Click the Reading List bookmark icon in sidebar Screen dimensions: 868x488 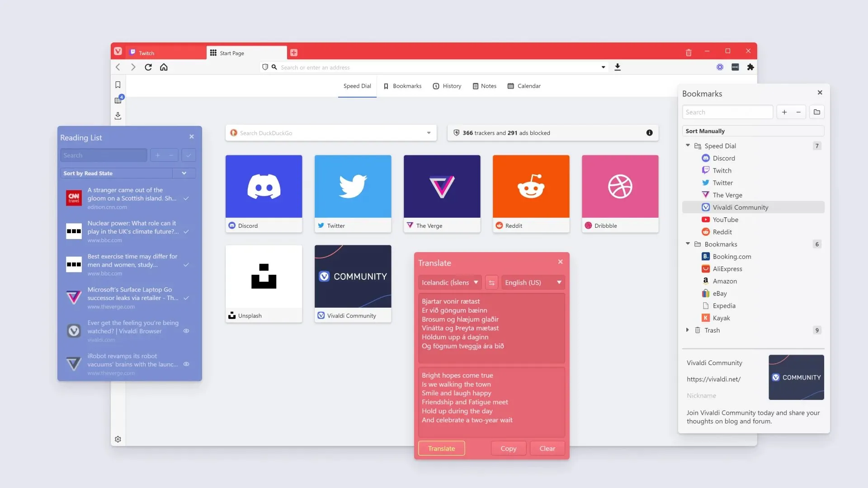118,99
